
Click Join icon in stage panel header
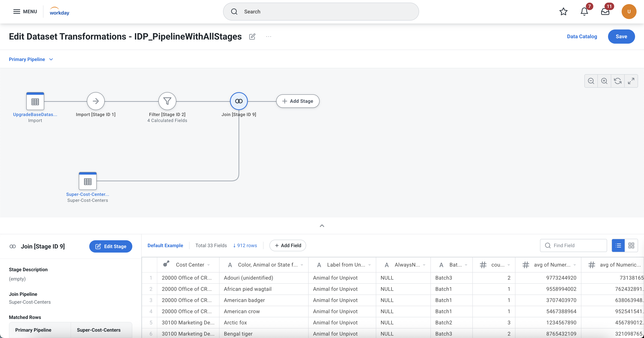(13, 246)
